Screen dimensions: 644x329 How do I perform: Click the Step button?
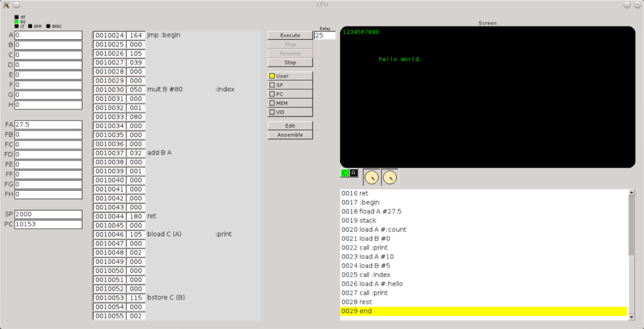[x=290, y=62]
